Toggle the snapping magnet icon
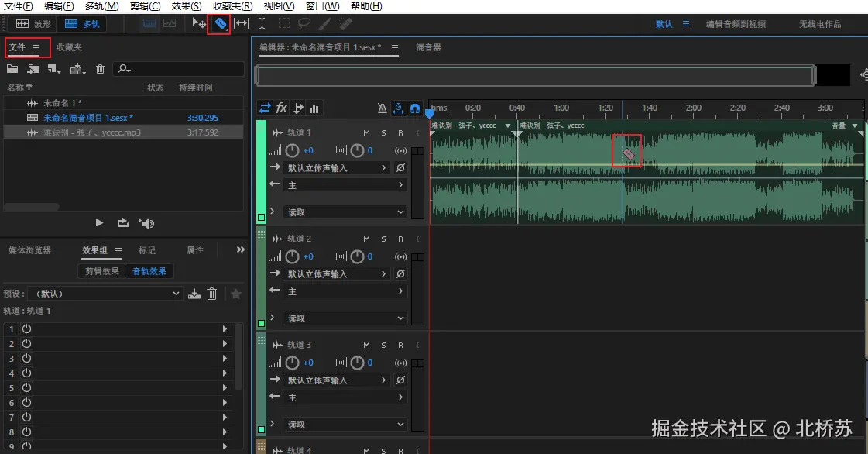The width and height of the screenshot is (868, 454). tap(414, 108)
